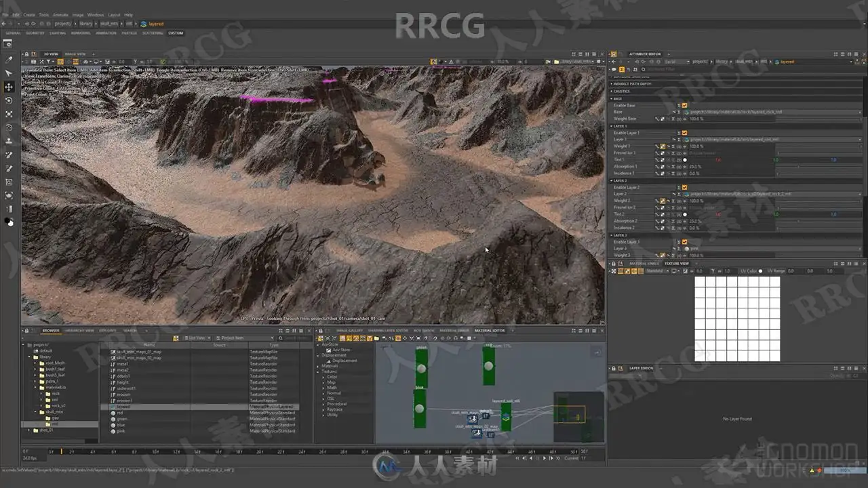Select the blue material node in Material Editor

click(x=420, y=408)
